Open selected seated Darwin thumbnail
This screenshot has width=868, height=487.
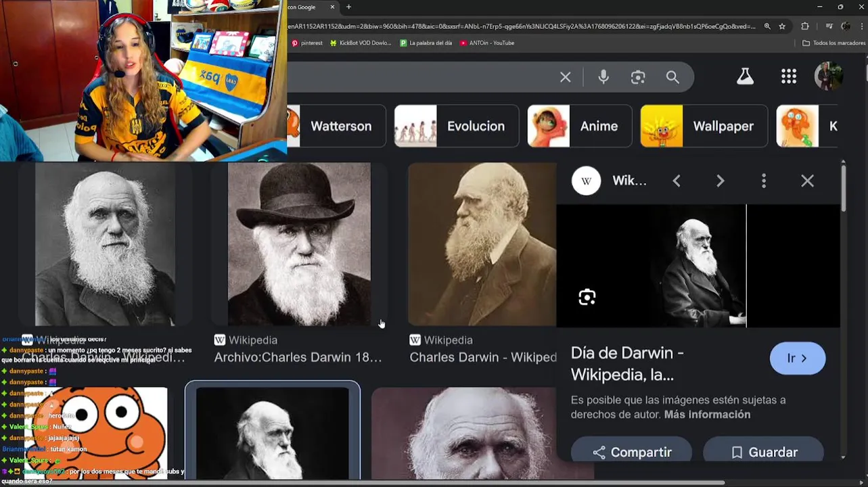(273, 433)
